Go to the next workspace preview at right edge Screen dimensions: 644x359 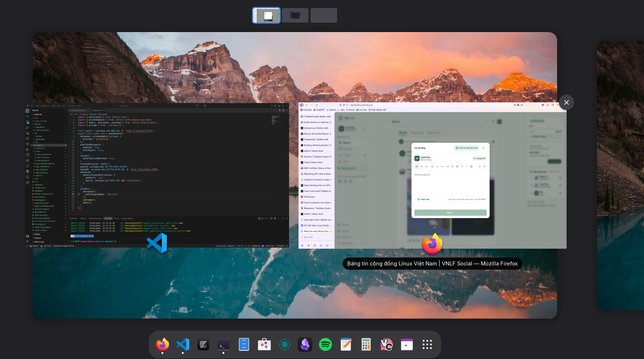point(620,175)
